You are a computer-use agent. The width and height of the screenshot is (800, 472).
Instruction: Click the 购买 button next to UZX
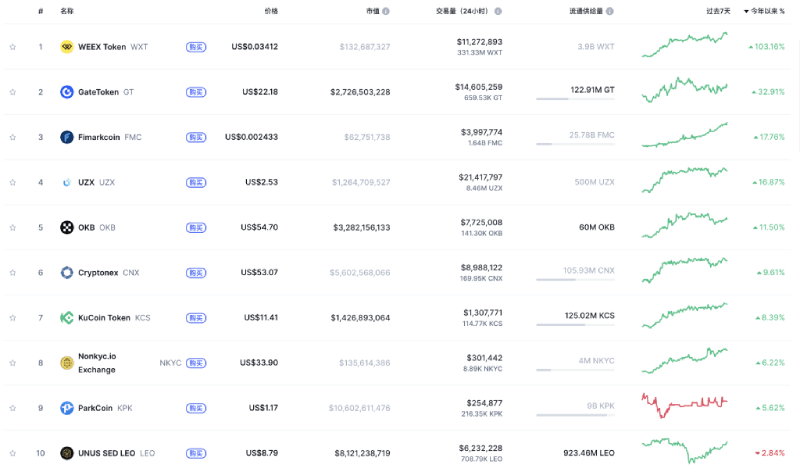click(196, 182)
